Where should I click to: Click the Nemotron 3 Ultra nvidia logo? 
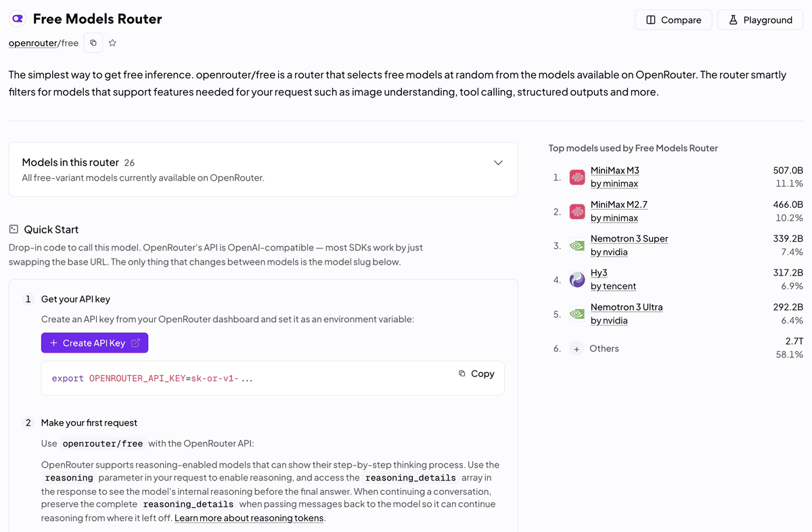[x=577, y=314]
